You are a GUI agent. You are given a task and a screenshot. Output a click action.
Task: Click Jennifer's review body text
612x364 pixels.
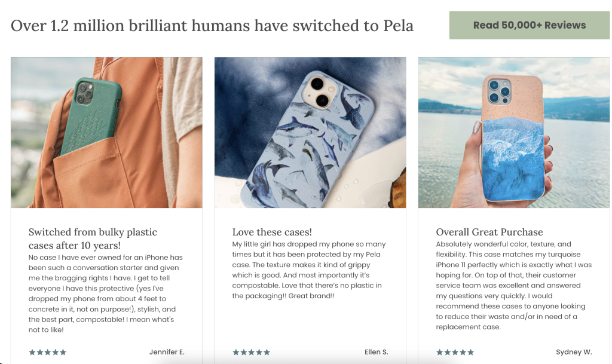click(106, 293)
